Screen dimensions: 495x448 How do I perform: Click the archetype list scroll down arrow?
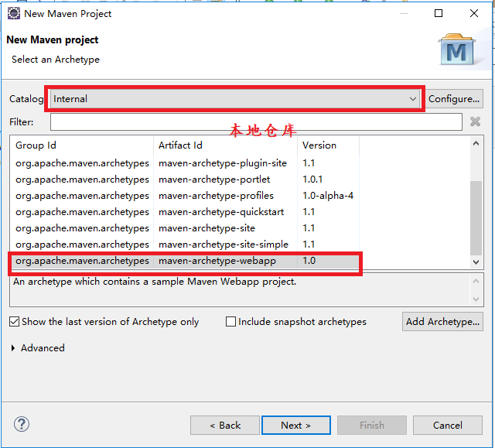click(476, 262)
